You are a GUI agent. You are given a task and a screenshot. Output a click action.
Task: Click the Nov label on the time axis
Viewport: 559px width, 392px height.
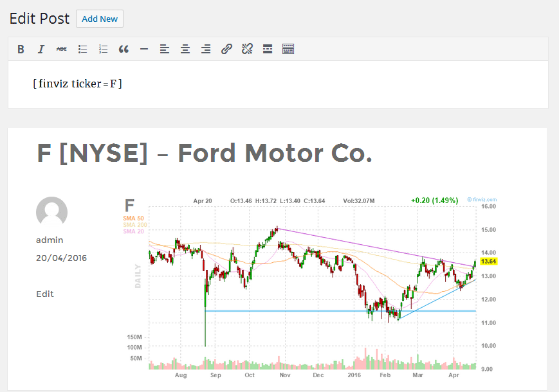[x=285, y=375]
